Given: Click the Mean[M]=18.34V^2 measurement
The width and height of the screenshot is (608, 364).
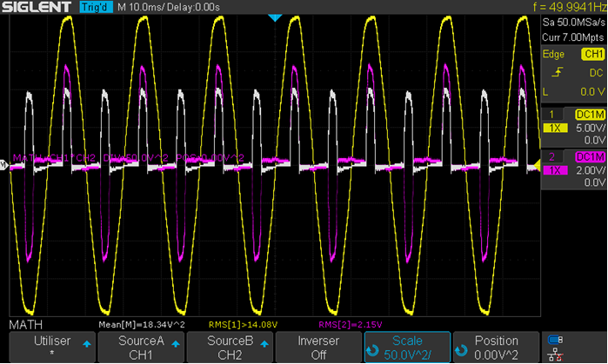Looking at the screenshot, I should point(142,325).
